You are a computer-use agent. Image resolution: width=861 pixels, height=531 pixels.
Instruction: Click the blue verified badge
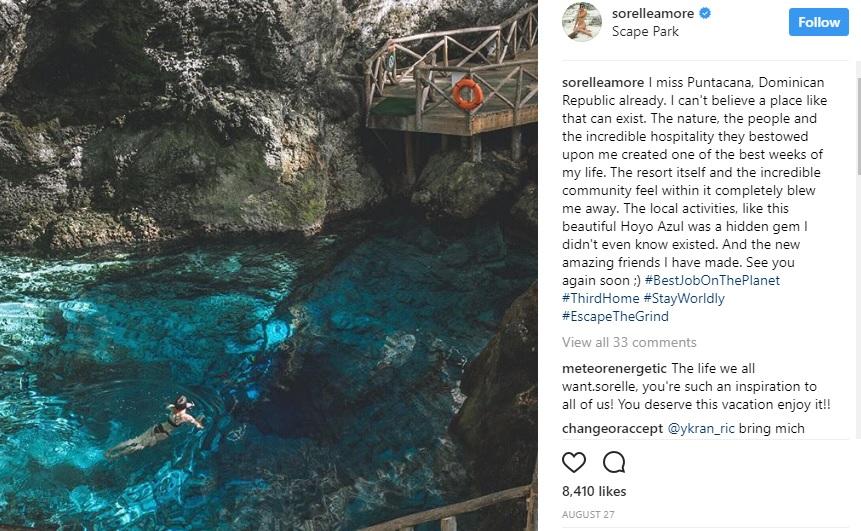click(x=704, y=14)
